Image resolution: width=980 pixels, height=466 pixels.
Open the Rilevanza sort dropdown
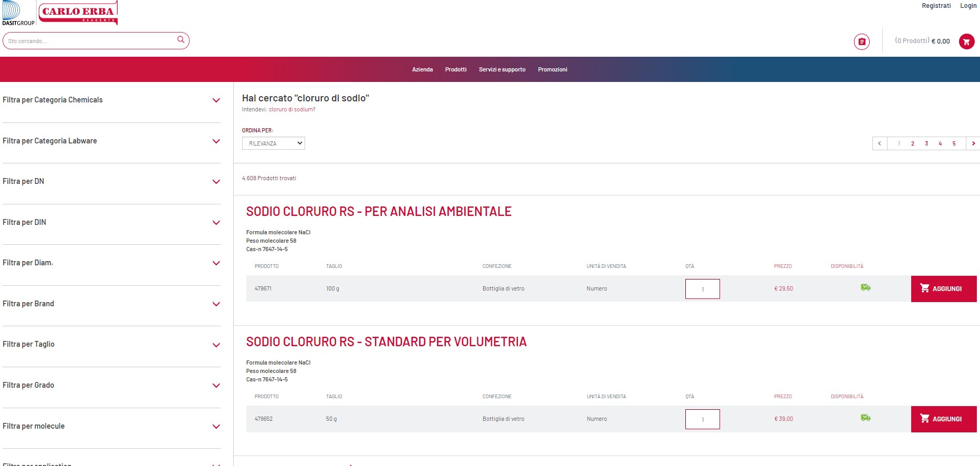(273, 143)
